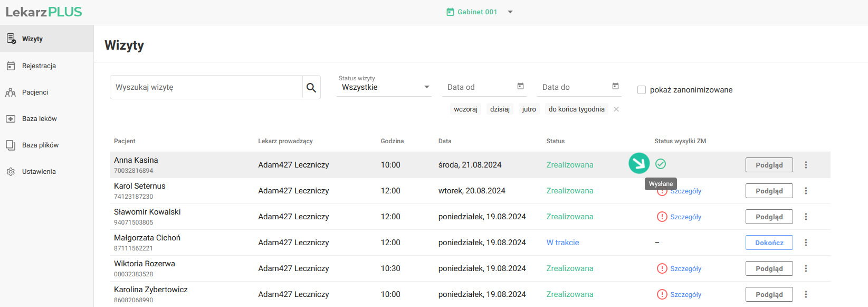Image resolution: width=868 pixels, height=307 pixels.
Task: Select the dzisiaj quick date filter
Action: [500, 109]
